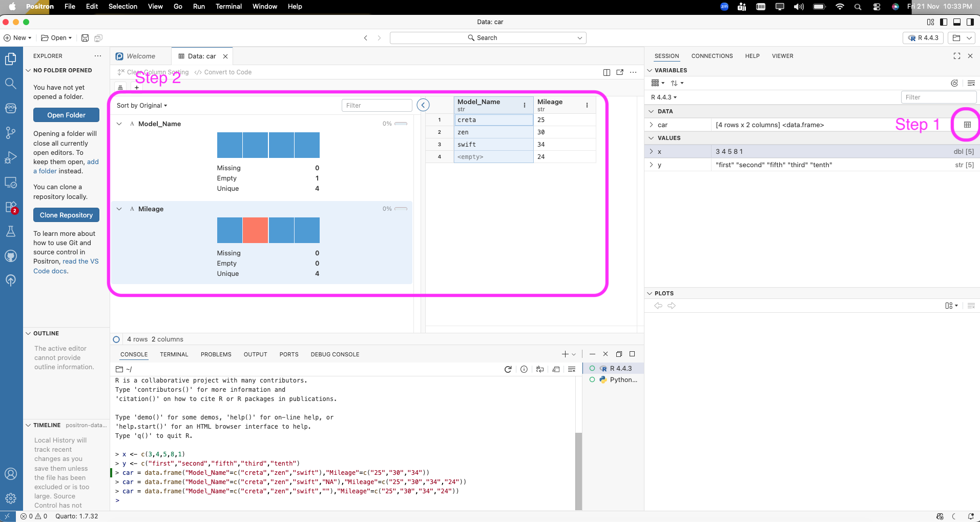Refresh the variables pane

tap(954, 83)
